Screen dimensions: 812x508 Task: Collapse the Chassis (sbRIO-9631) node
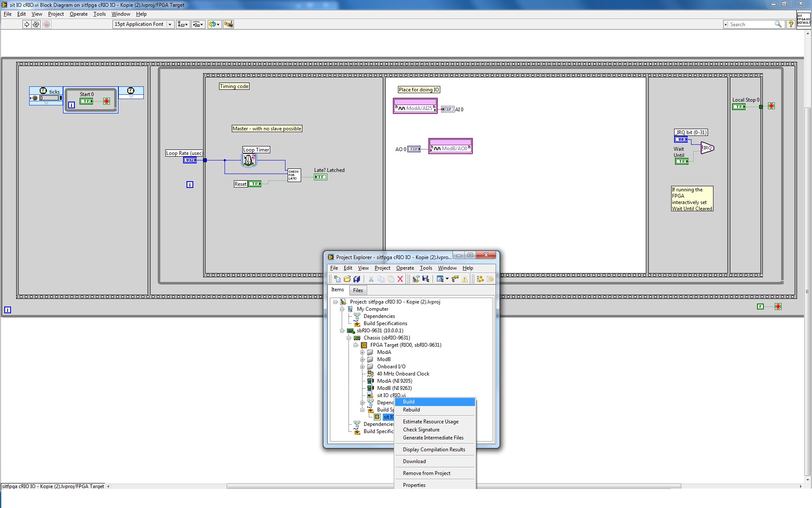coord(349,338)
